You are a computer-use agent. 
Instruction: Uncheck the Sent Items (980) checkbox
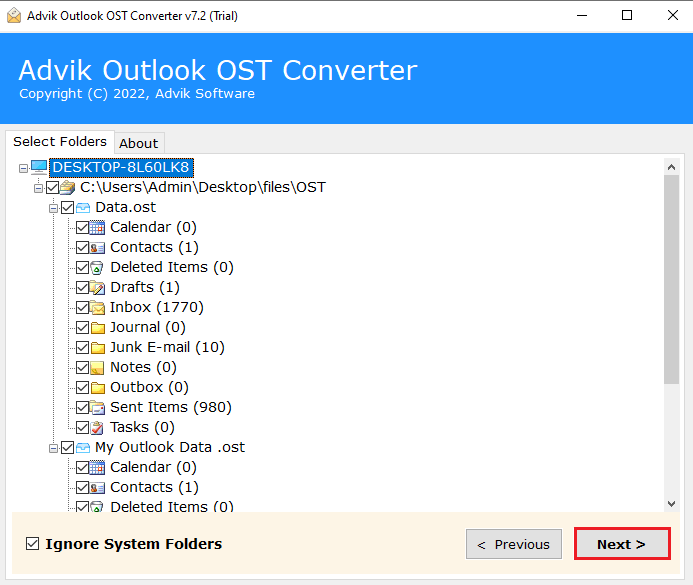tap(83, 407)
